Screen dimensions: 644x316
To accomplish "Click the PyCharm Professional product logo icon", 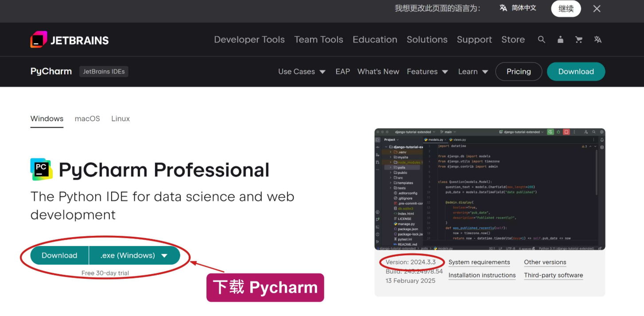I will (42, 170).
